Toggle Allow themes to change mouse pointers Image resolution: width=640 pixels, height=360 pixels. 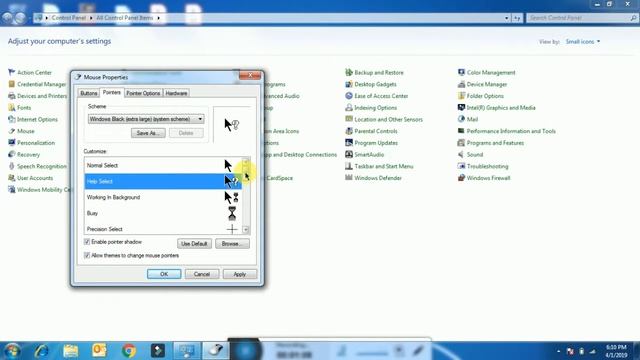87,256
